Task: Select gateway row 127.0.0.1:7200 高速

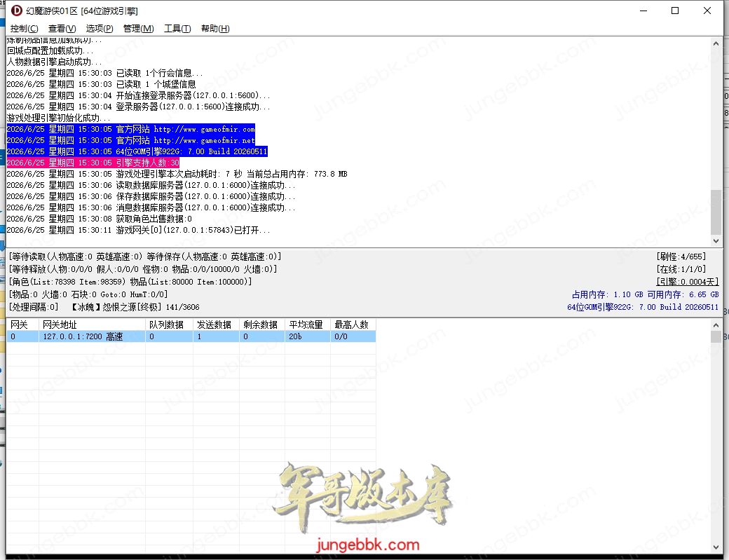Action: pyautogui.click(x=191, y=336)
